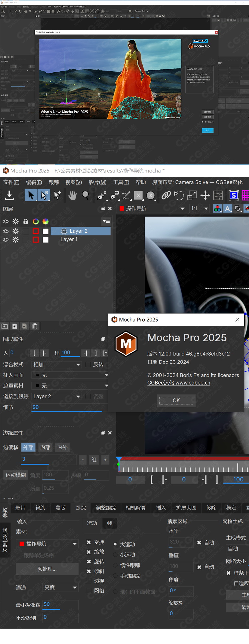
Task: Open the 文件(F) menu
Action: coord(11,182)
